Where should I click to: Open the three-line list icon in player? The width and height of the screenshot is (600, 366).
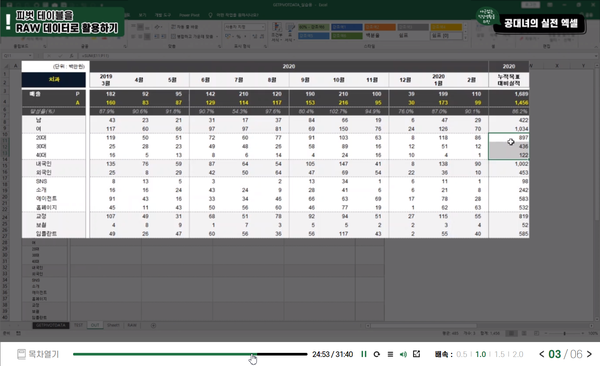390,354
